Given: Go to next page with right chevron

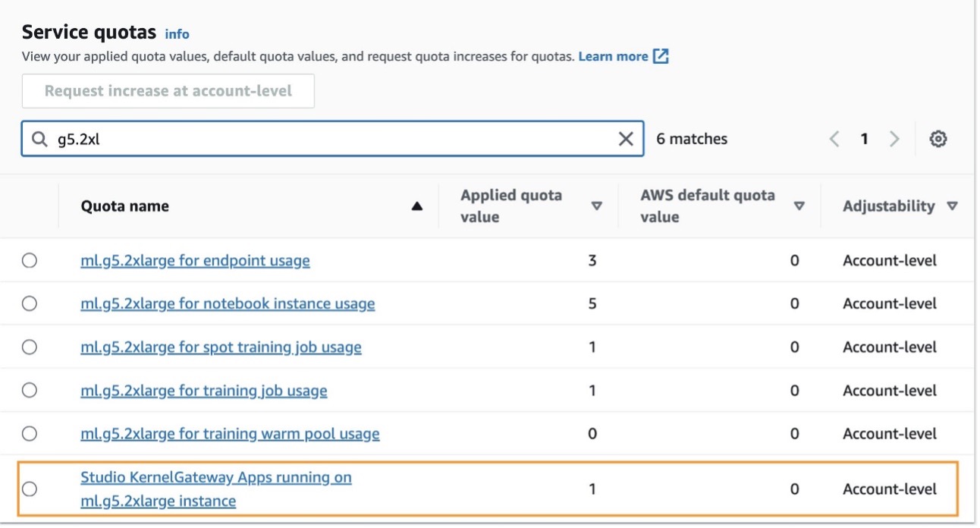Looking at the screenshot, I should pyautogui.click(x=894, y=139).
